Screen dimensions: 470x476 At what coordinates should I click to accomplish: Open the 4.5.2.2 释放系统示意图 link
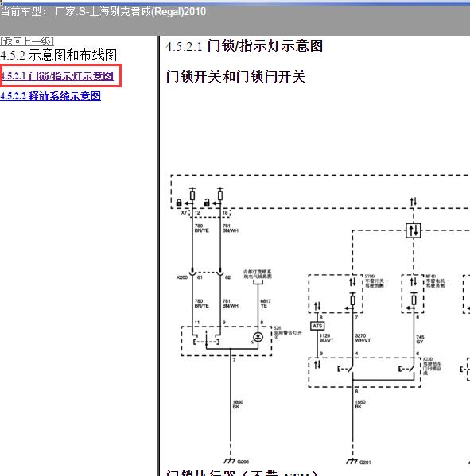pos(50,96)
